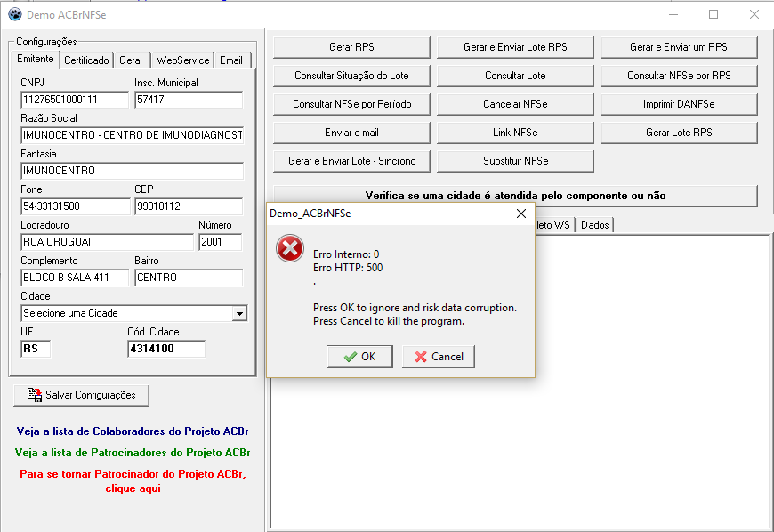The height and width of the screenshot is (532, 774).
Task: Open the Email configuration tab
Action: [x=231, y=60]
